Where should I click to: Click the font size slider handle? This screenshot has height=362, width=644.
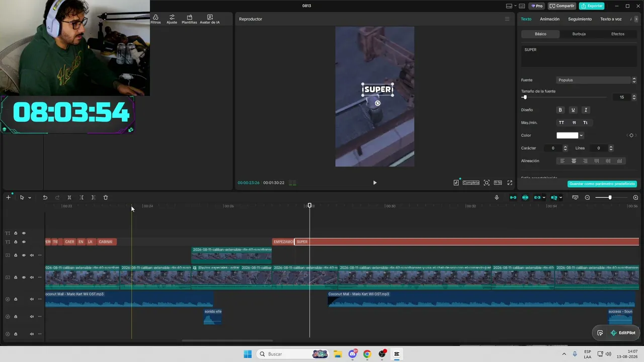525,97
